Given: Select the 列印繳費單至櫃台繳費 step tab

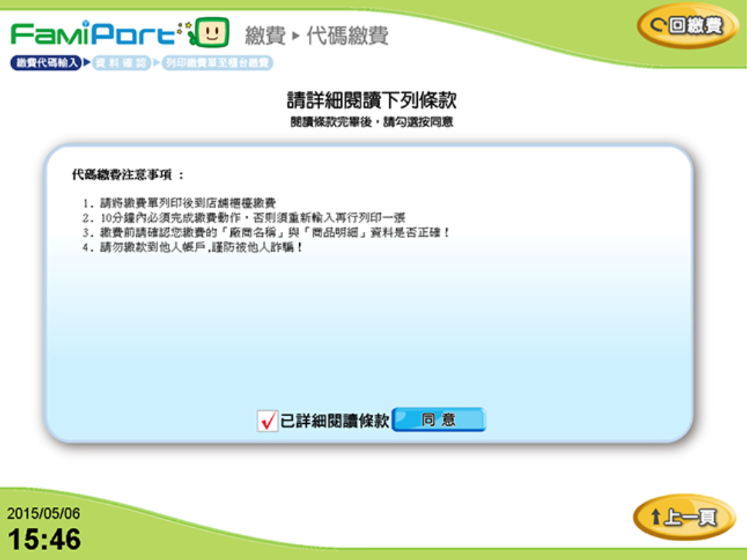Looking at the screenshot, I should point(217,64).
